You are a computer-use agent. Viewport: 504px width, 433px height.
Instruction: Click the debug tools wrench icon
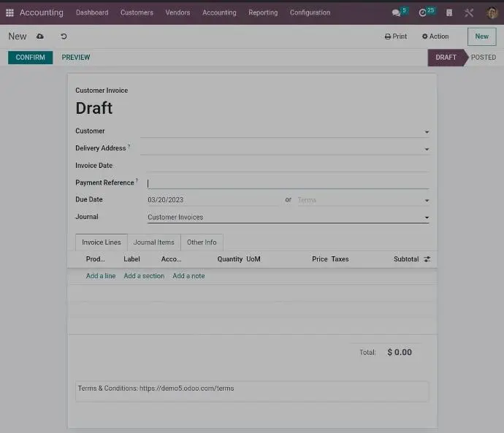(469, 12)
